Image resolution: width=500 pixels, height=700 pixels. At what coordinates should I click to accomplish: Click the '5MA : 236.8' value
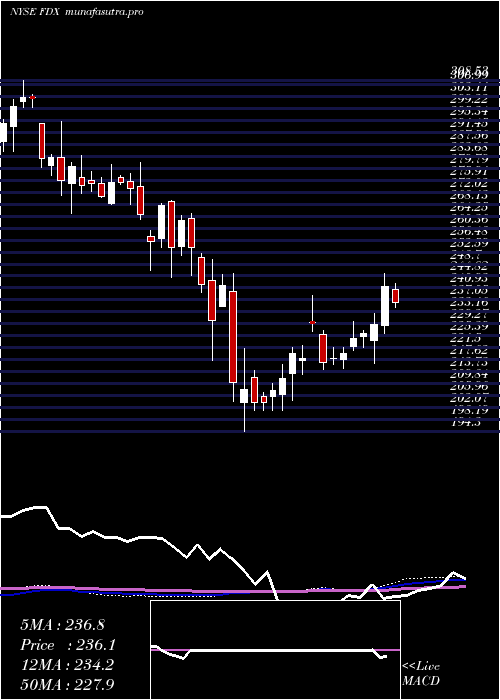(x=62, y=625)
